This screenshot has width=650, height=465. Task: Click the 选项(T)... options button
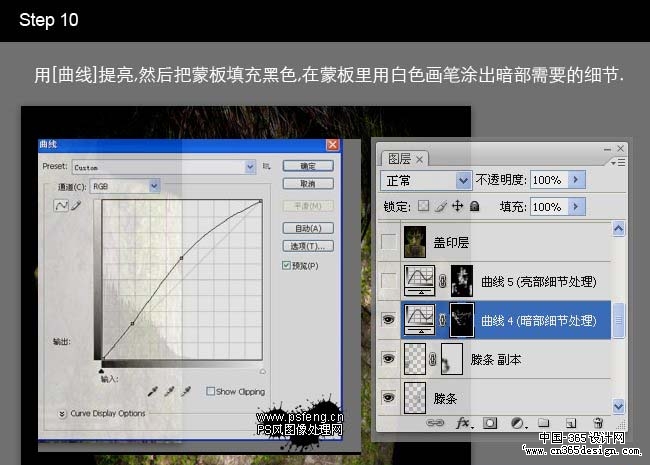pyautogui.click(x=308, y=246)
